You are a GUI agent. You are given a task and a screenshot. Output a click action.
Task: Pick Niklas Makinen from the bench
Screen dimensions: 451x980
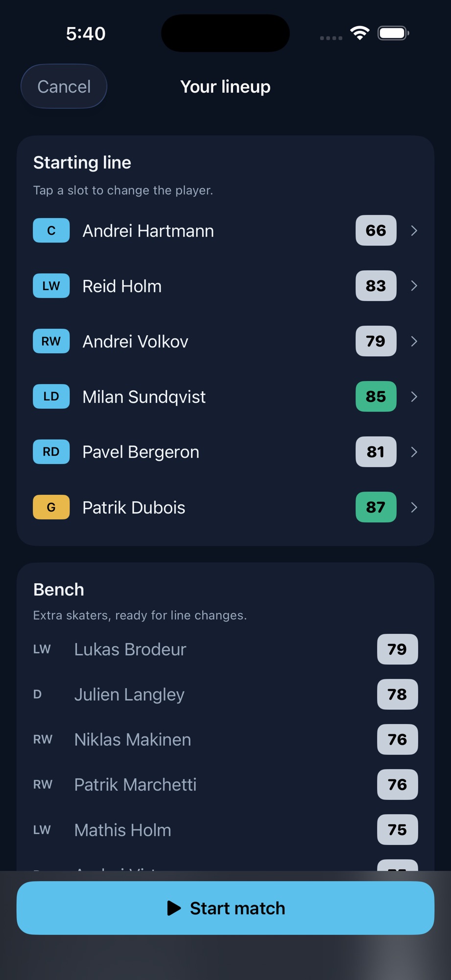225,739
